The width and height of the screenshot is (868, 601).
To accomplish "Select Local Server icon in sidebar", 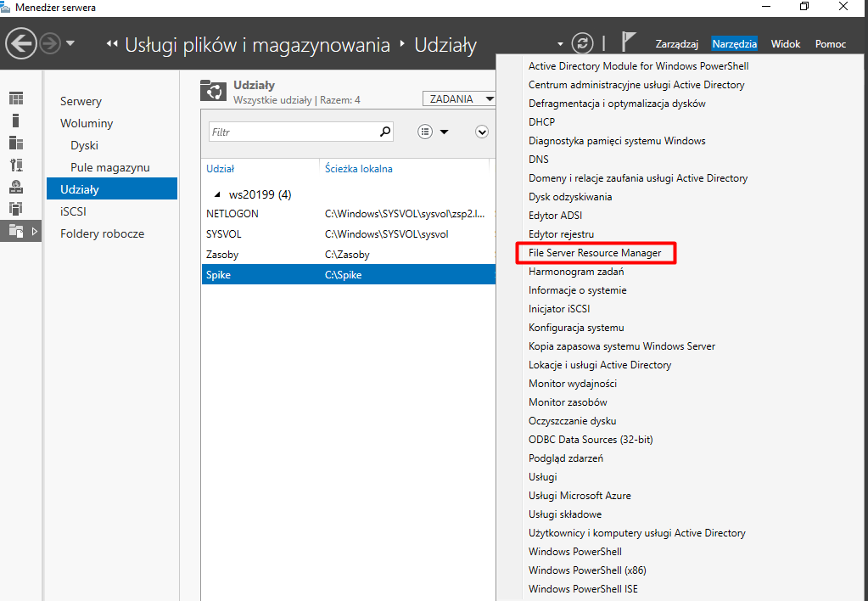I will 16,121.
